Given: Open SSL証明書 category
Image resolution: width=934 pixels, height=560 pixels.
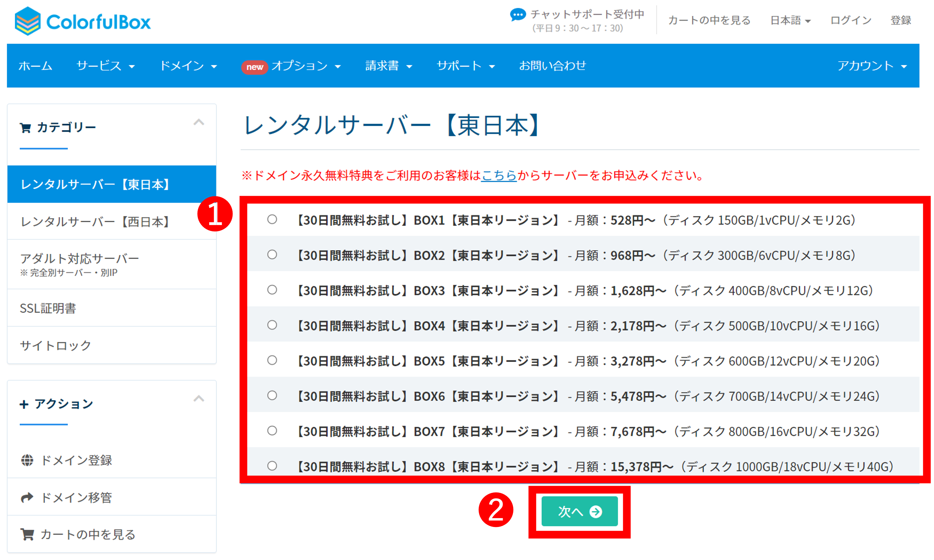Looking at the screenshot, I should tap(112, 308).
